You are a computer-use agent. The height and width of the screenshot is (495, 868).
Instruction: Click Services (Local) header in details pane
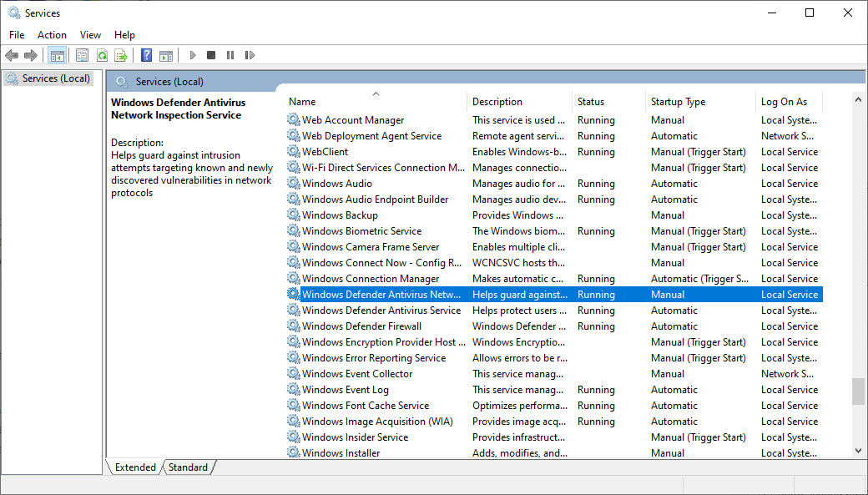point(169,82)
